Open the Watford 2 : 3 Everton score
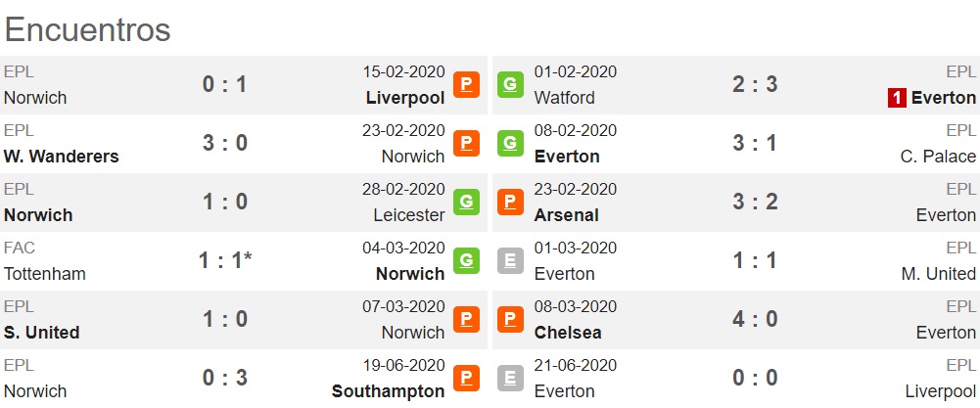Viewport: 980px width, 408px height. pyautogui.click(x=755, y=84)
